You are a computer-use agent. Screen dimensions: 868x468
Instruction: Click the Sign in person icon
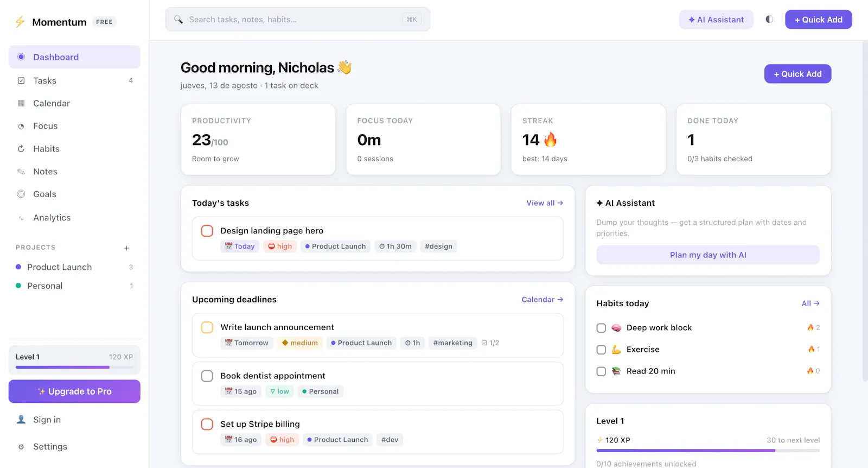(x=21, y=419)
